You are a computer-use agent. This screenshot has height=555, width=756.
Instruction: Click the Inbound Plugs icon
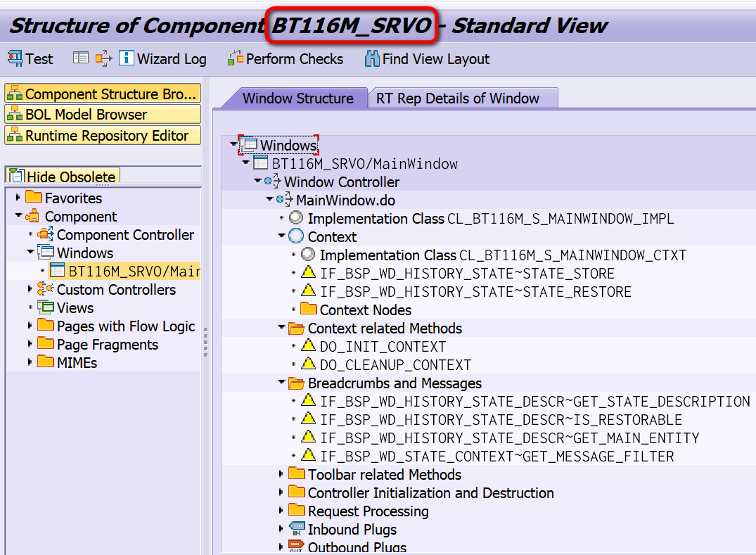pos(297,528)
